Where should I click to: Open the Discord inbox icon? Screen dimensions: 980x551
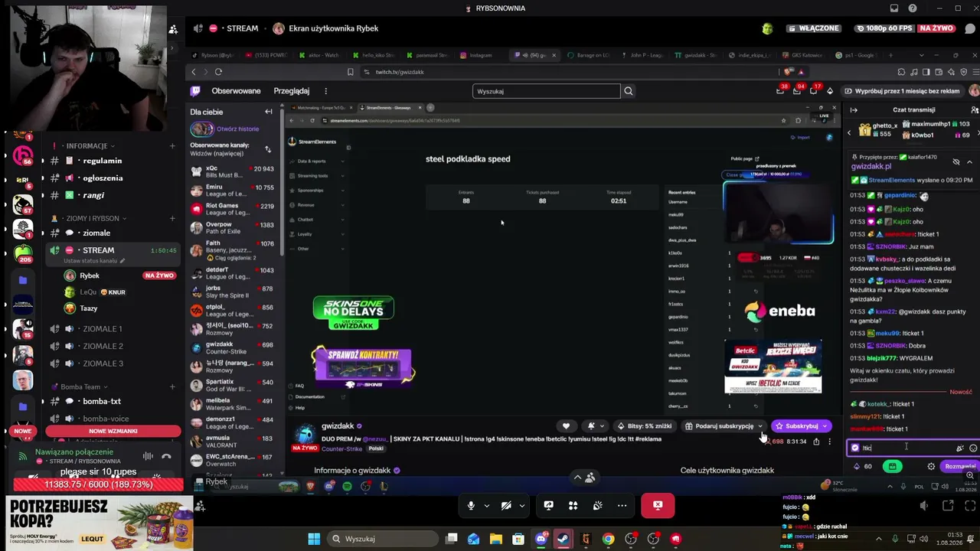tap(893, 8)
